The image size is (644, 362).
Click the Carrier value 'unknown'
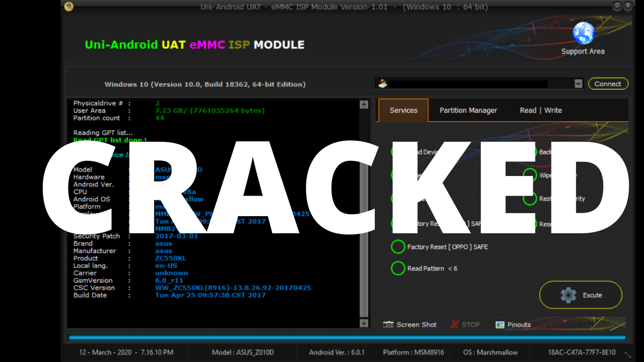click(172, 273)
